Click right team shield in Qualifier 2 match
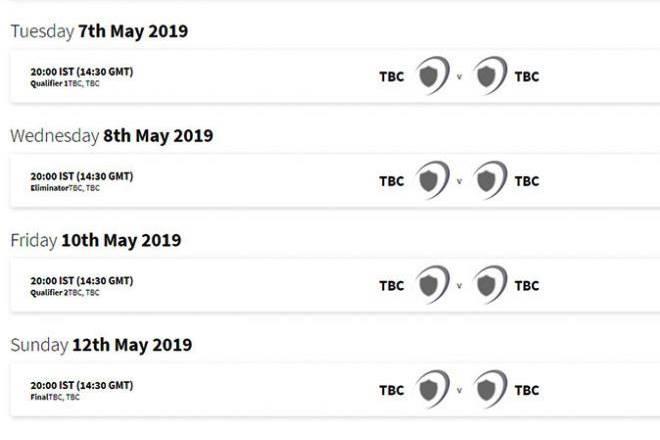 (489, 285)
